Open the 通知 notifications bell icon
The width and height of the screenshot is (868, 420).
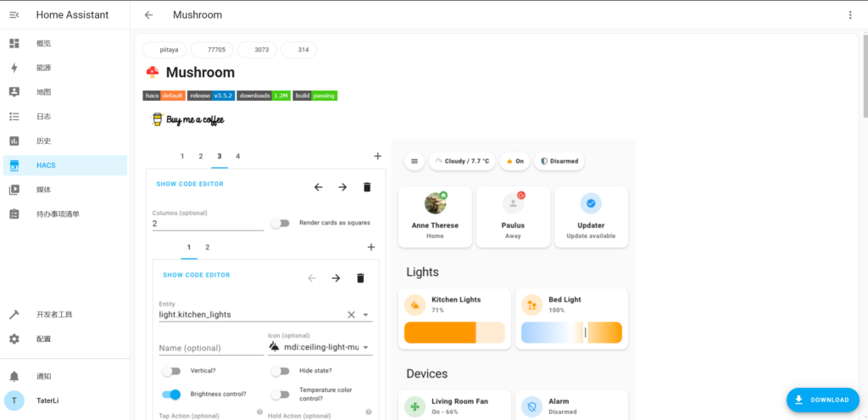pyautogui.click(x=14, y=376)
